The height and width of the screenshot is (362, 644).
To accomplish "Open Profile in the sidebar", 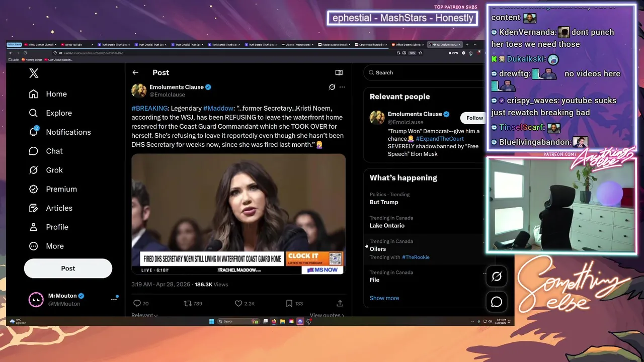I will tap(48, 227).
